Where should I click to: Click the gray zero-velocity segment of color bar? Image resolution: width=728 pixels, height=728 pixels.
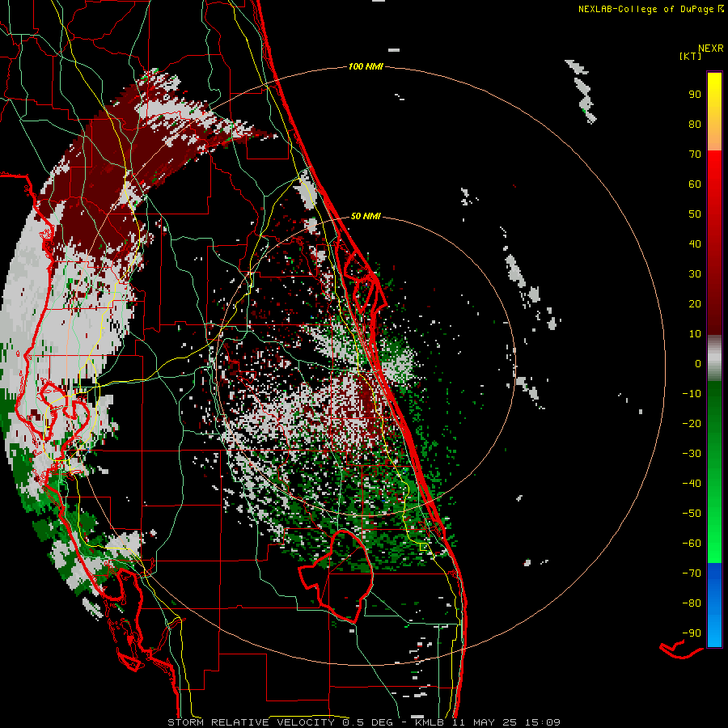[714, 358]
